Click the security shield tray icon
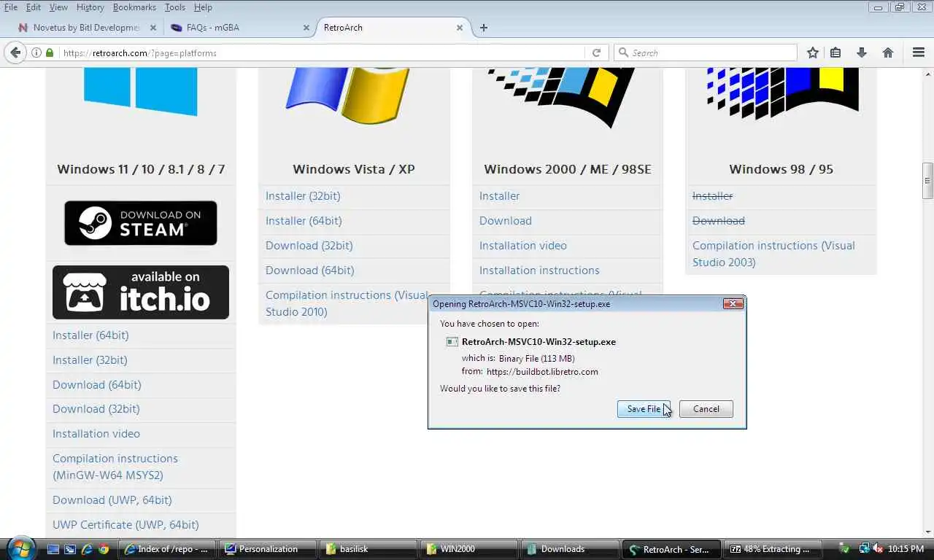This screenshot has width=934, height=560. click(844, 548)
